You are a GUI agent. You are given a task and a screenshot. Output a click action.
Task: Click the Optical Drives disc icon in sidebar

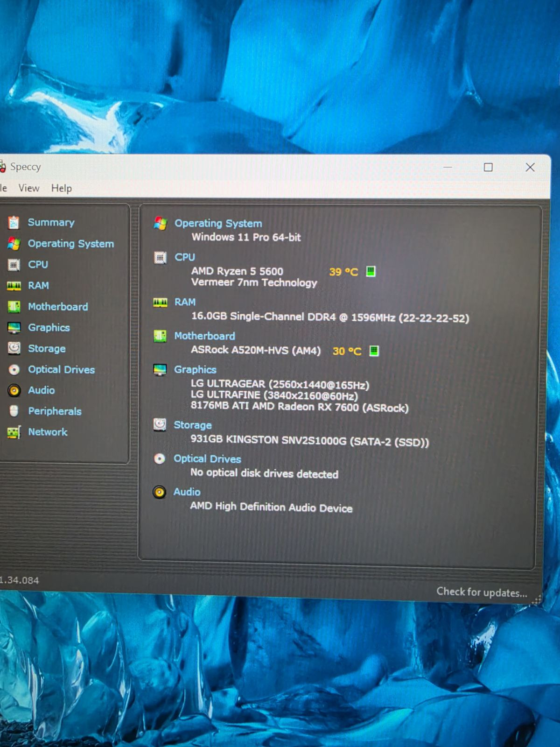pyautogui.click(x=14, y=370)
